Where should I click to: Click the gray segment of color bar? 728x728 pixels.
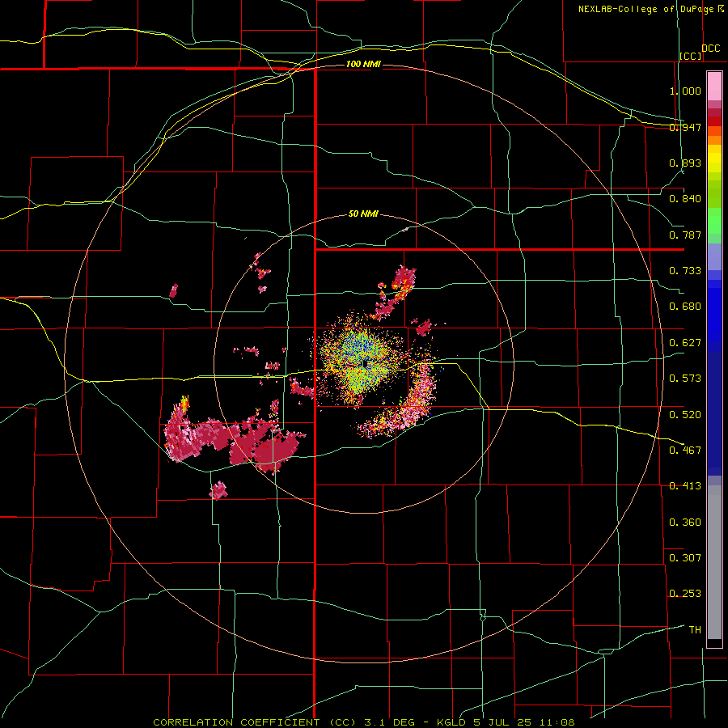714,562
